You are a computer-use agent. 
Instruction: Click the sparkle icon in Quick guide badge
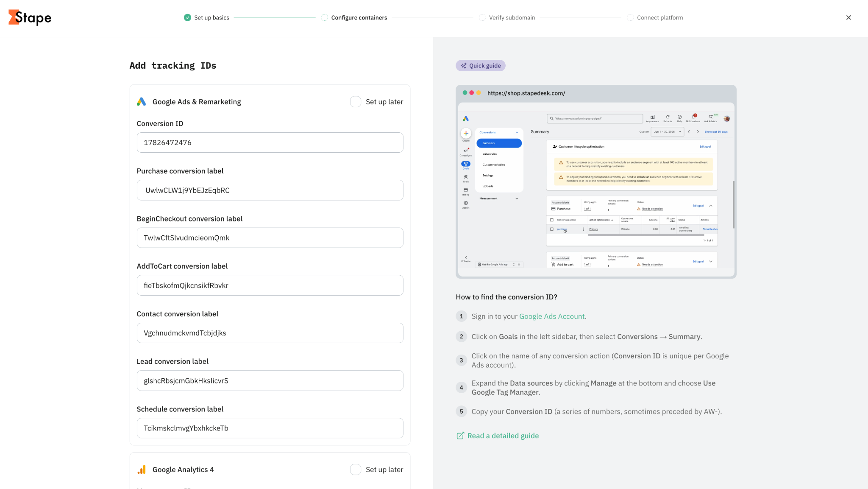[x=464, y=66]
